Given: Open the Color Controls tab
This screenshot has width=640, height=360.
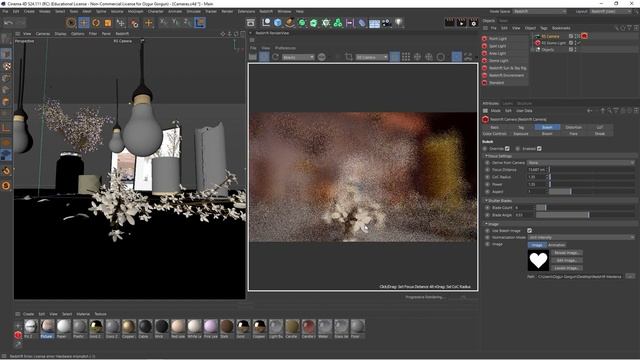Looking at the screenshot, I should click(x=495, y=133).
